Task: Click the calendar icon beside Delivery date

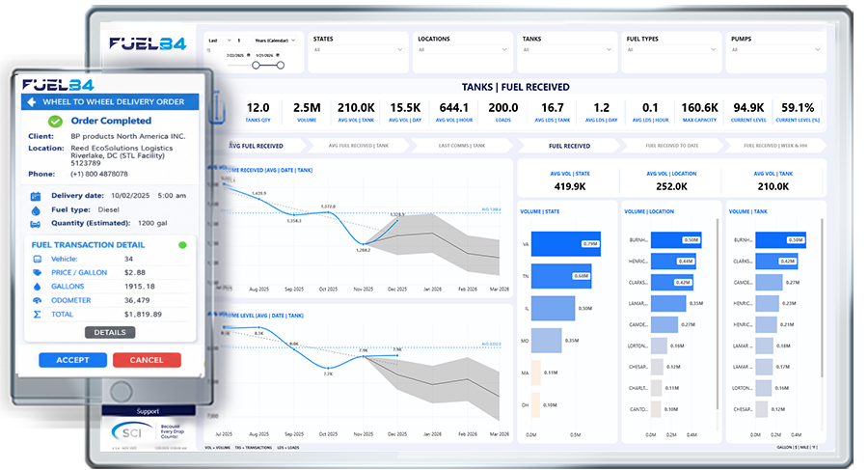Action: [x=36, y=196]
